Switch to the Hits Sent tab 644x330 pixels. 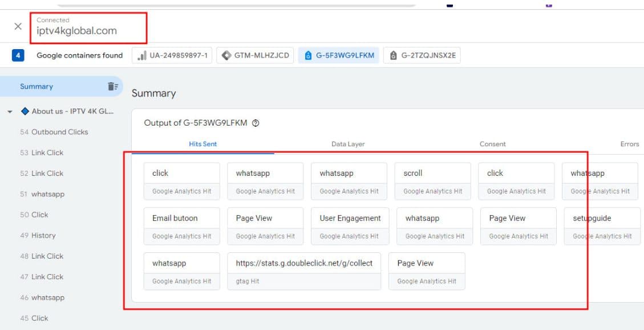[203, 144]
